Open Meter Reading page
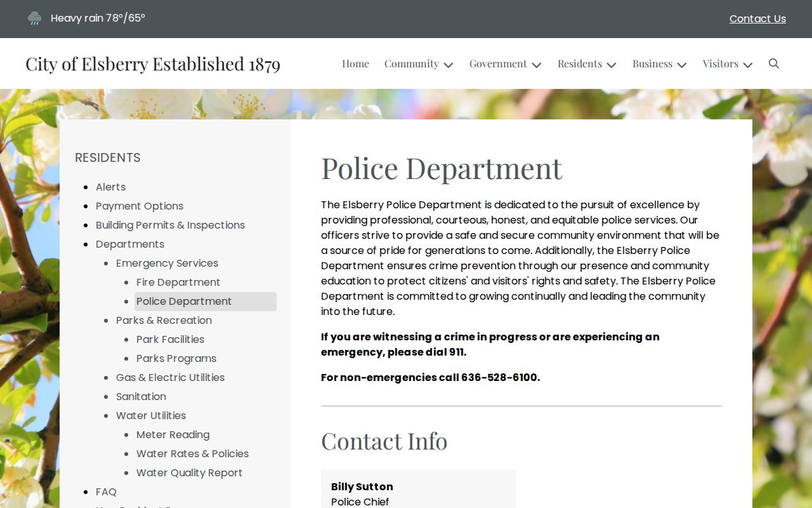Image resolution: width=812 pixels, height=508 pixels. pos(173,434)
